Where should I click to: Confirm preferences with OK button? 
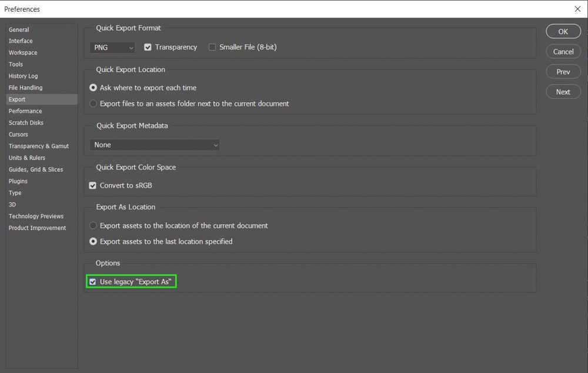click(563, 32)
